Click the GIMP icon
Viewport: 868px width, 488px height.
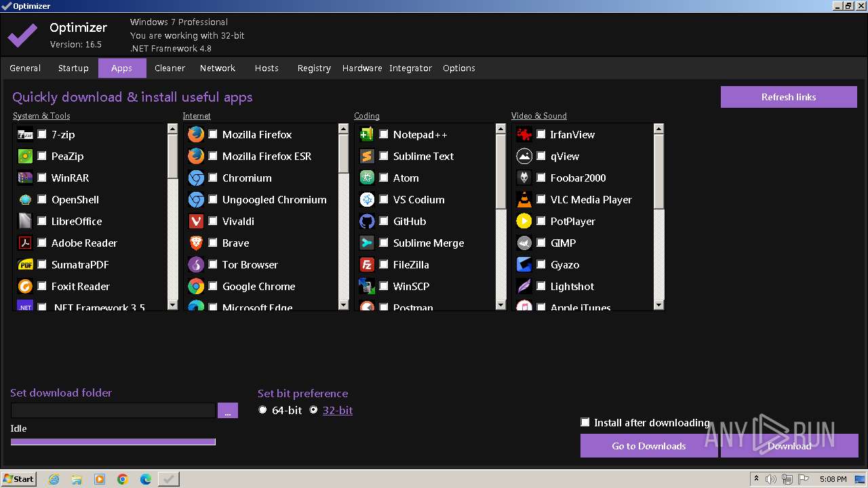pos(524,243)
